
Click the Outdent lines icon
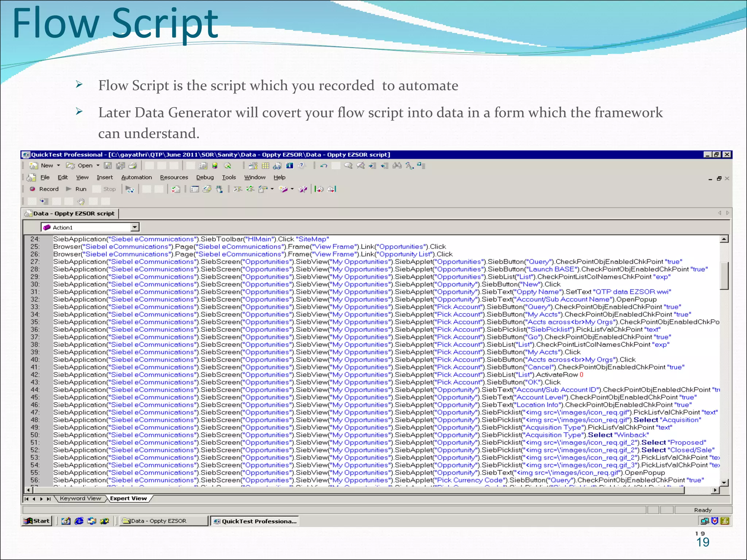point(384,166)
